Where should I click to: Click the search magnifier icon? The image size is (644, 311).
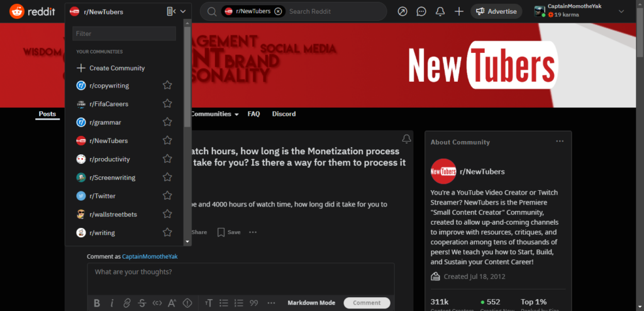coord(211,11)
